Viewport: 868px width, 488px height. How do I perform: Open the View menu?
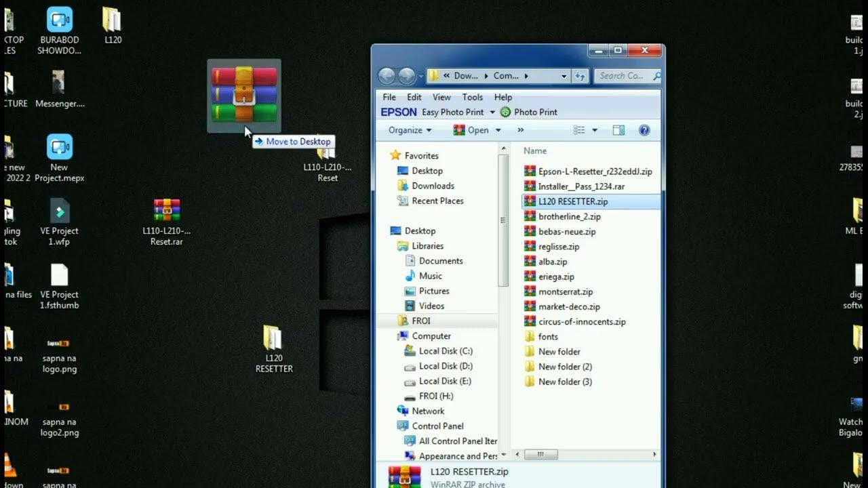coord(441,97)
